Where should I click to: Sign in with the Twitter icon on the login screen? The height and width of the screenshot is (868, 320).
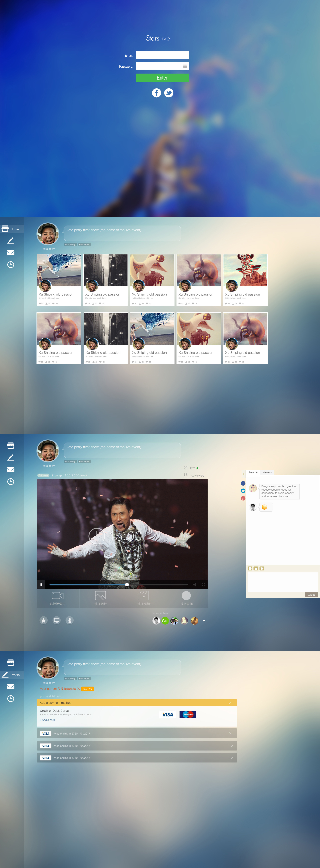tap(169, 93)
